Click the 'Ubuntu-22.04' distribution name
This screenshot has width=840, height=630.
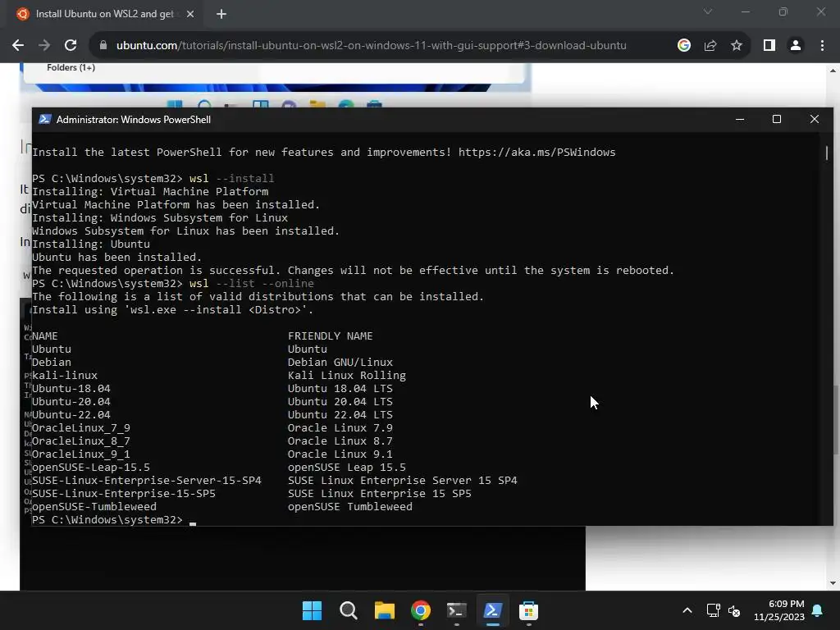click(x=71, y=414)
